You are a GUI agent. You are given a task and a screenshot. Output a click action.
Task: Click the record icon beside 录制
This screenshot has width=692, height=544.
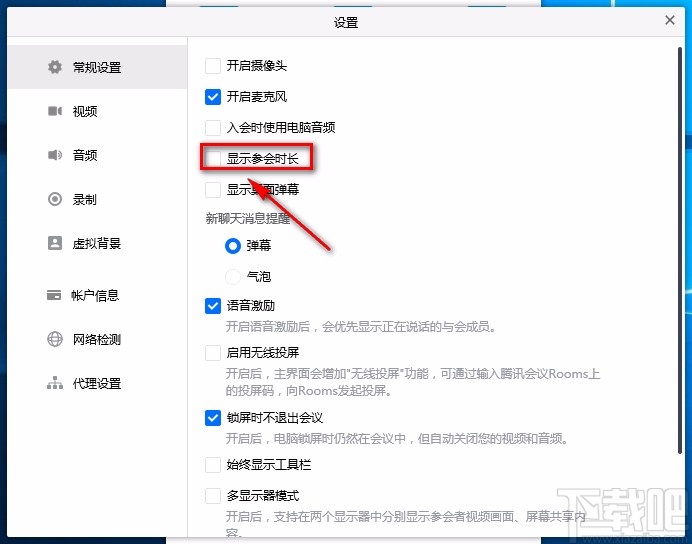point(55,199)
